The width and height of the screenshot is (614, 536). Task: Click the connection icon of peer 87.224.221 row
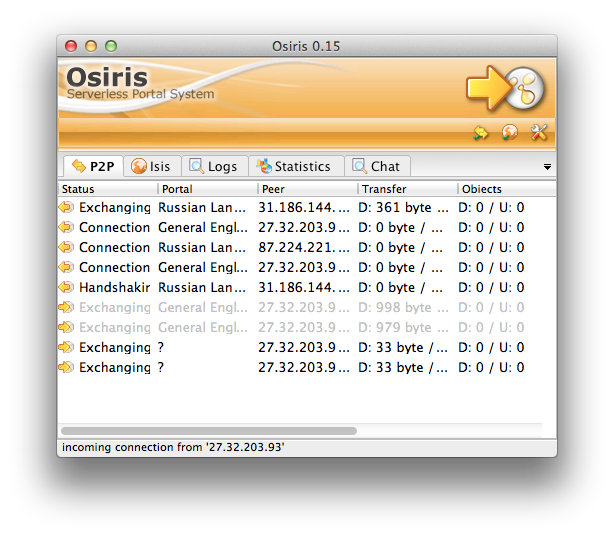tap(67, 247)
